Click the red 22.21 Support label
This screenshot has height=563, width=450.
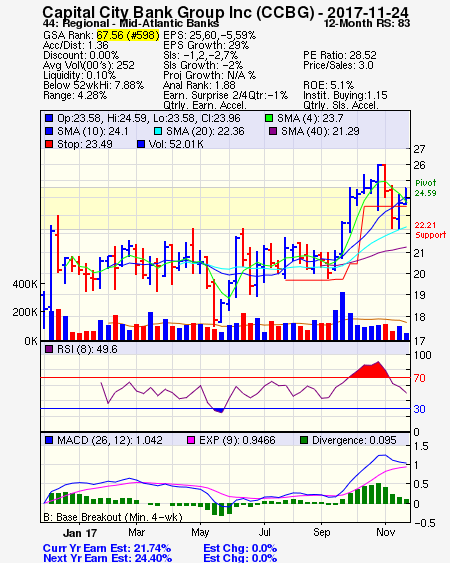(430, 230)
